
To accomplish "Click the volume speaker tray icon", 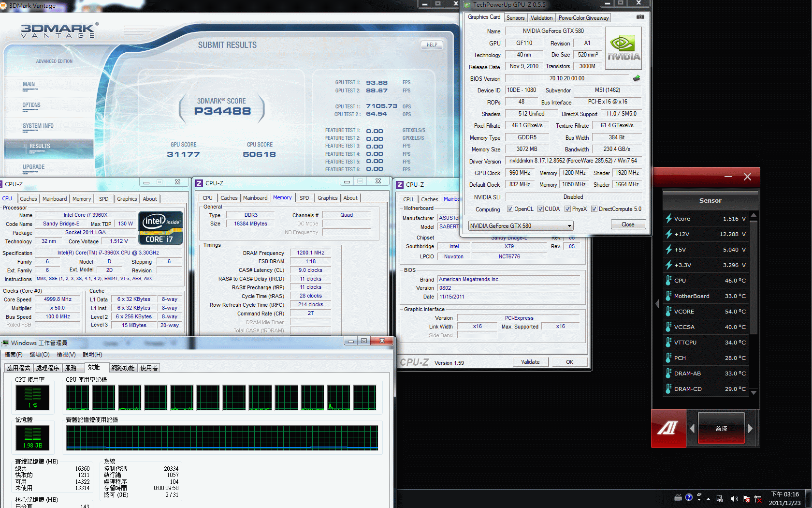I will [734, 498].
